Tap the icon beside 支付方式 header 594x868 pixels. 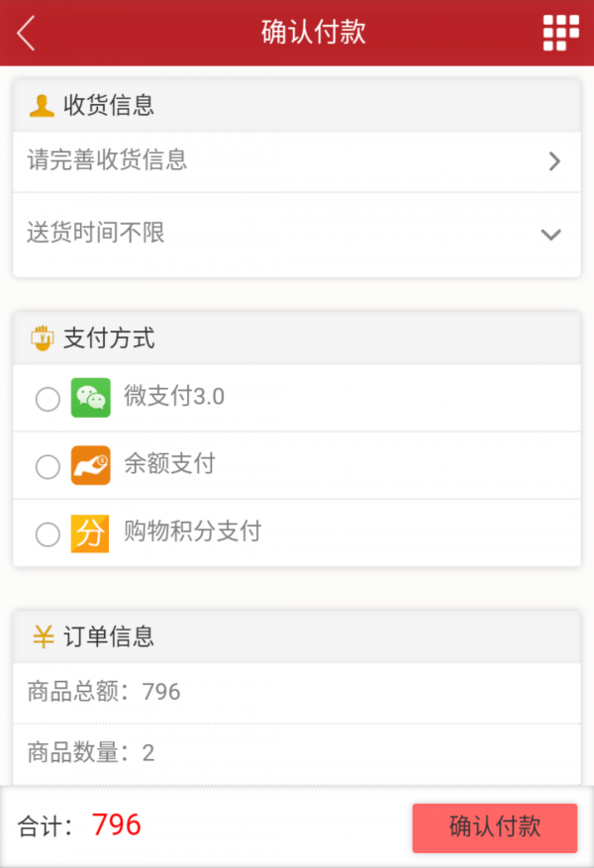(x=43, y=338)
